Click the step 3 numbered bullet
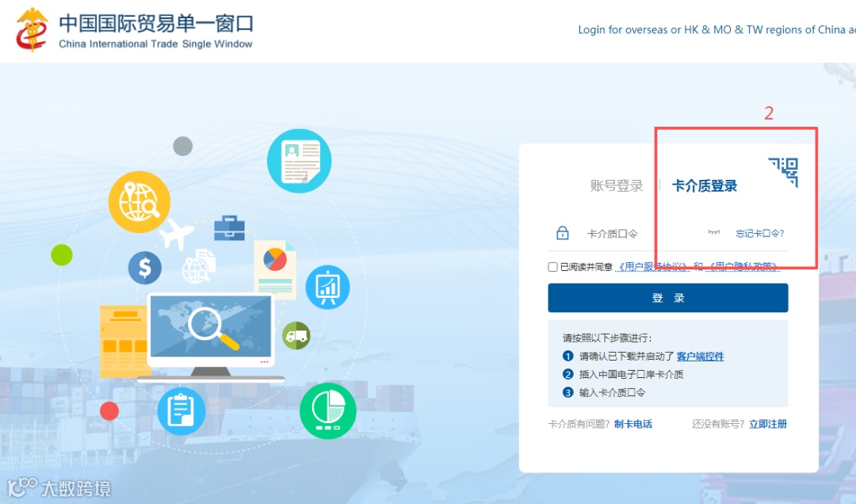 click(x=567, y=392)
